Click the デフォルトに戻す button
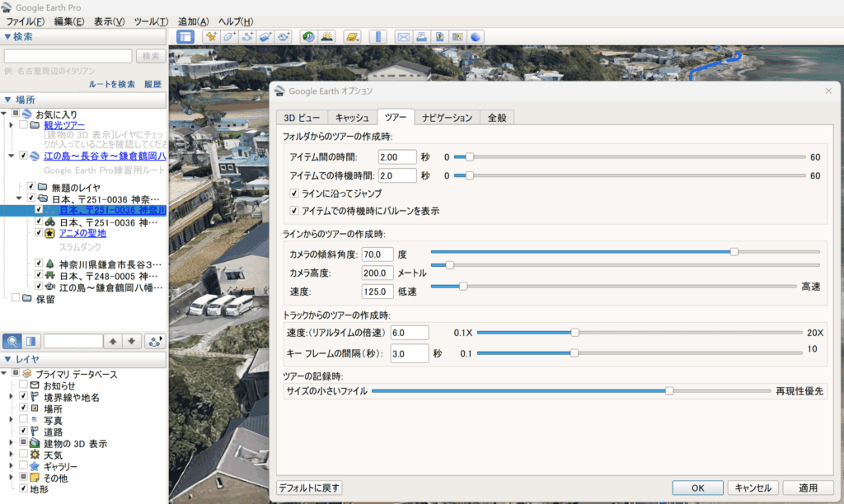Image resolution: width=844 pixels, height=504 pixels. coord(309,488)
